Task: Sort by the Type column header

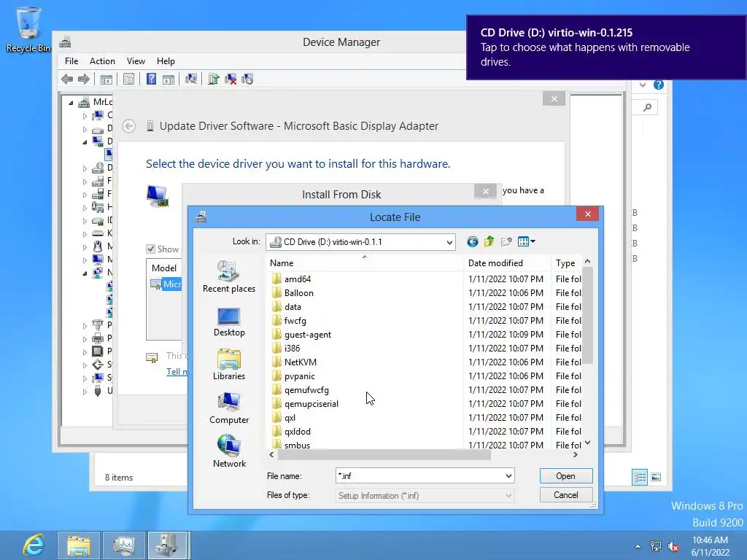Action: tap(567, 262)
